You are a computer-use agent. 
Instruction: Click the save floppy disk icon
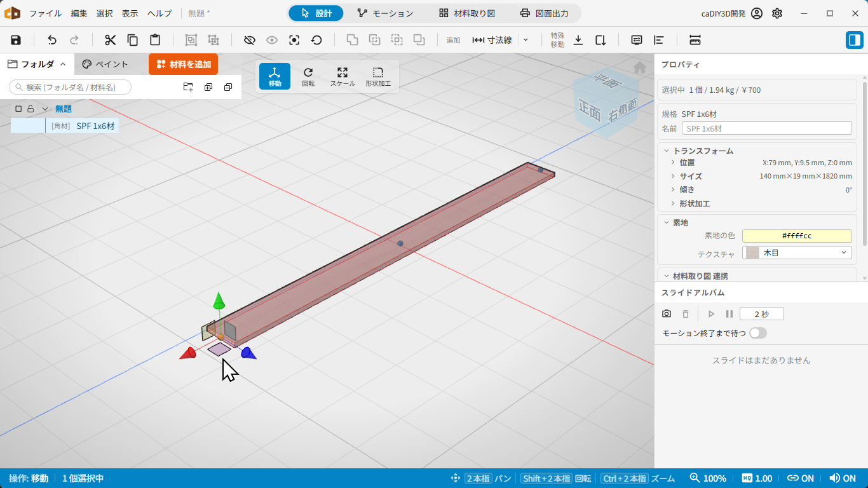pyautogui.click(x=16, y=40)
